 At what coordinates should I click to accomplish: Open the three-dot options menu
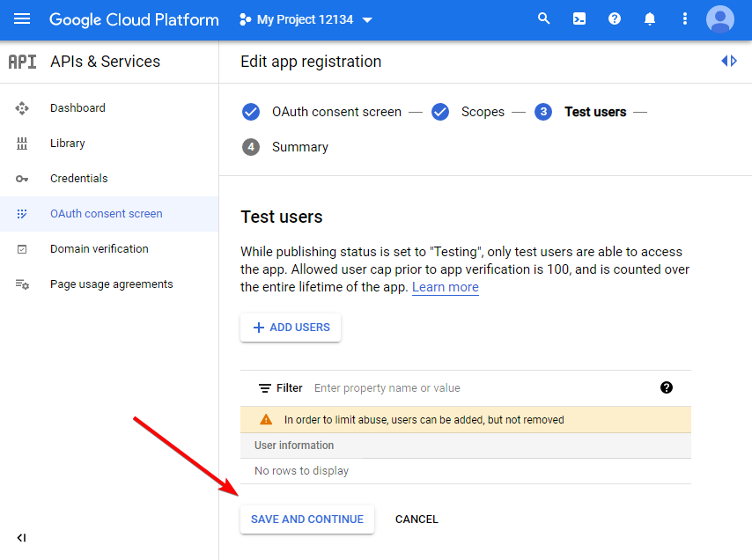click(x=684, y=18)
